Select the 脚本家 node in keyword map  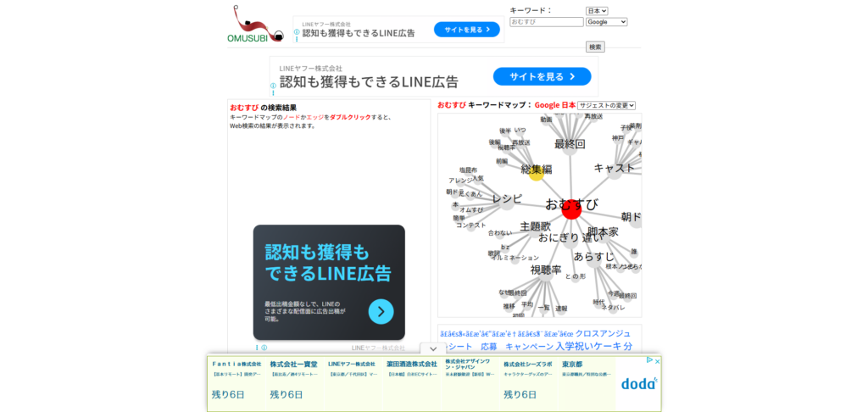[x=603, y=231]
